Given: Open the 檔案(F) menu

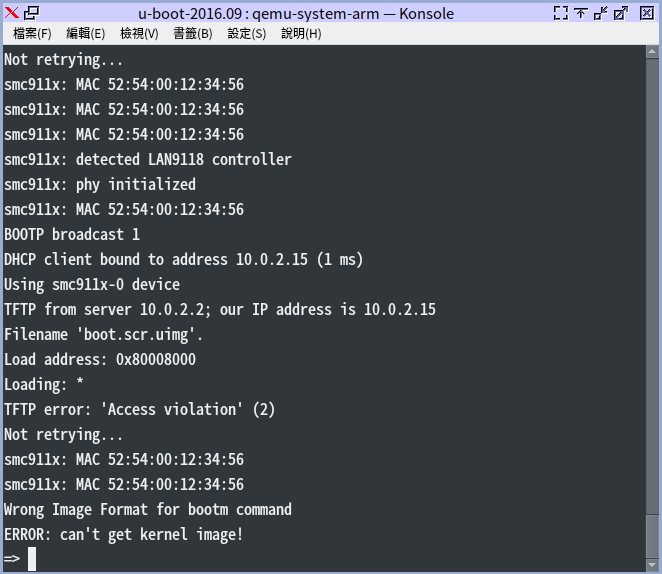Looking at the screenshot, I should pyautogui.click(x=33, y=33).
